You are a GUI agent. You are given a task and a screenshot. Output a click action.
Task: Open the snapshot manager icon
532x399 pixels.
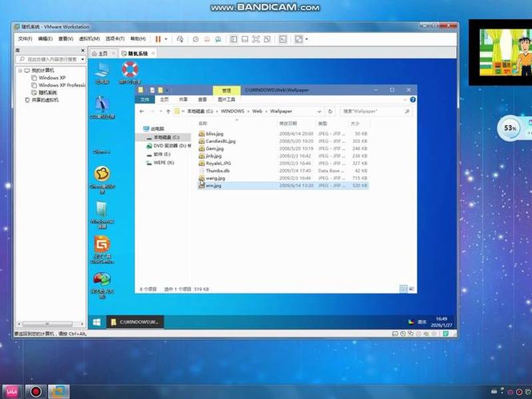point(218,39)
